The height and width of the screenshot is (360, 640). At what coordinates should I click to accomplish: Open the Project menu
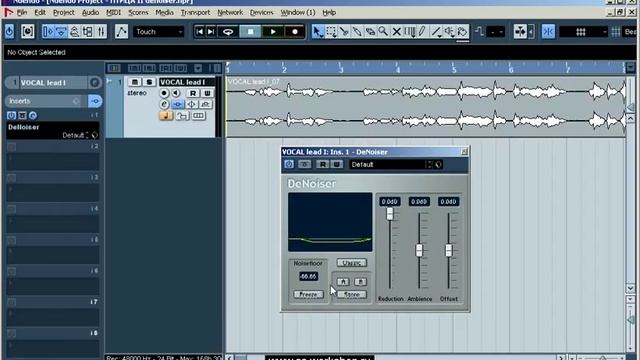tap(64, 13)
